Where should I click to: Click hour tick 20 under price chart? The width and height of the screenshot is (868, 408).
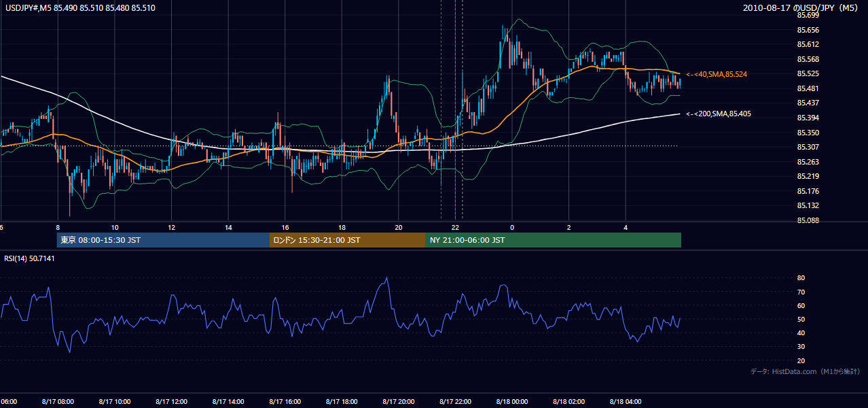point(399,228)
